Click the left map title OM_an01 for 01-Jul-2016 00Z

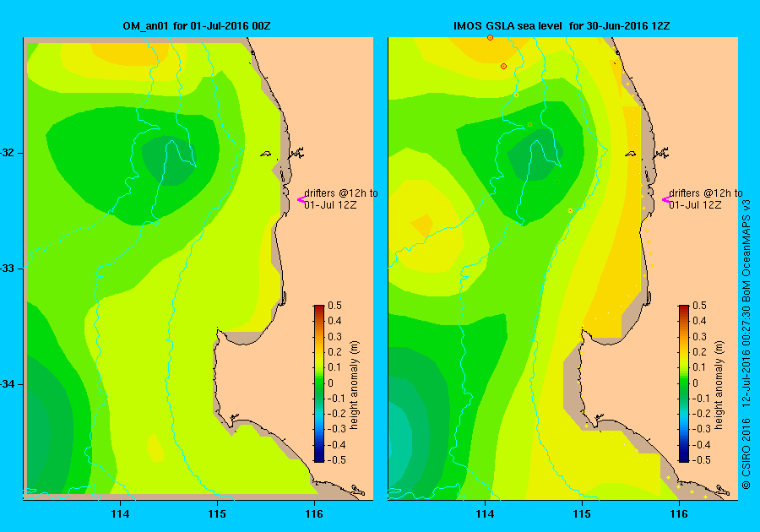point(197,25)
